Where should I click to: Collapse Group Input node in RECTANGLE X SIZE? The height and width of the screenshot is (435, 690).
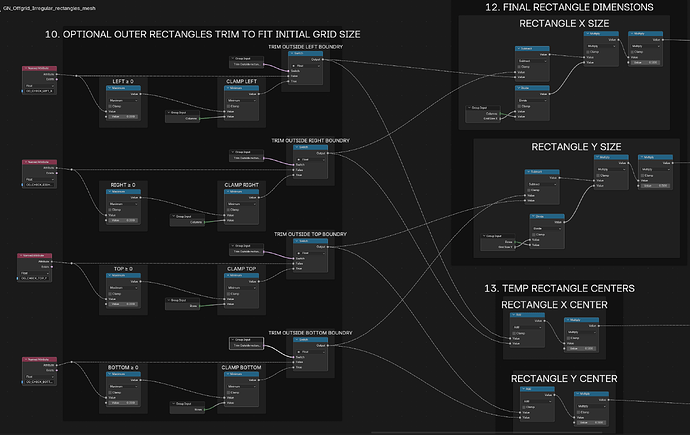coord(469,107)
